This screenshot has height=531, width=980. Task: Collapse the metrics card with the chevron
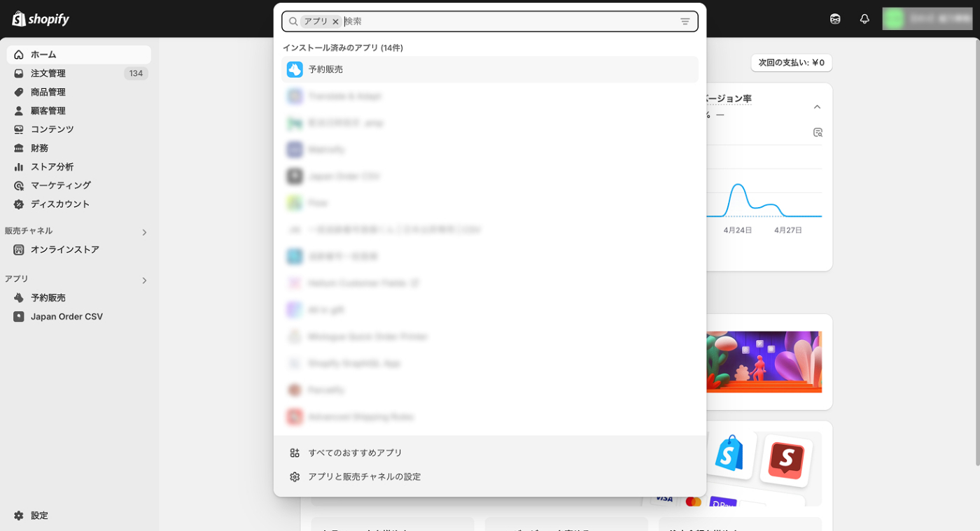(817, 107)
